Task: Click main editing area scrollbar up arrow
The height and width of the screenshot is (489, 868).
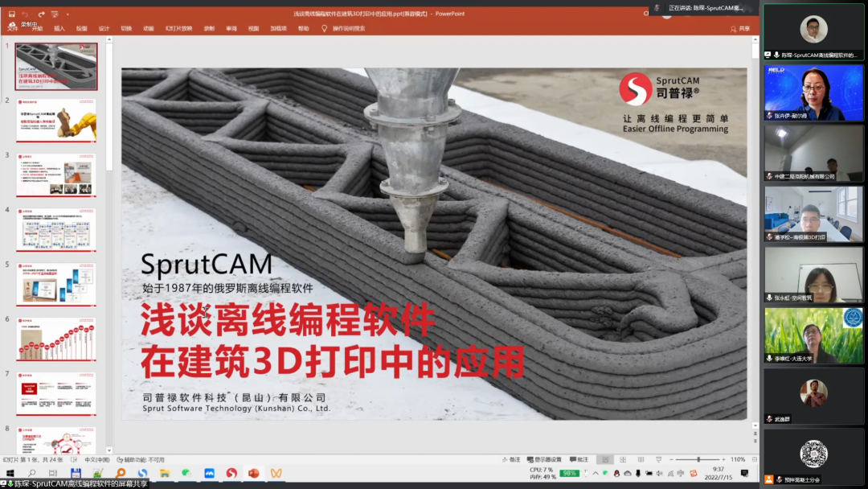Action: click(755, 39)
